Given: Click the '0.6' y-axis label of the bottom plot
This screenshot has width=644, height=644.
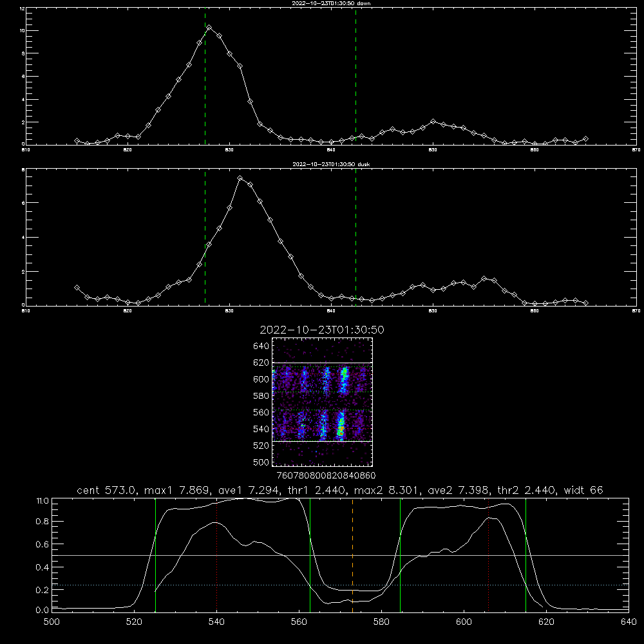Looking at the screenshot, I should point(43,545).
